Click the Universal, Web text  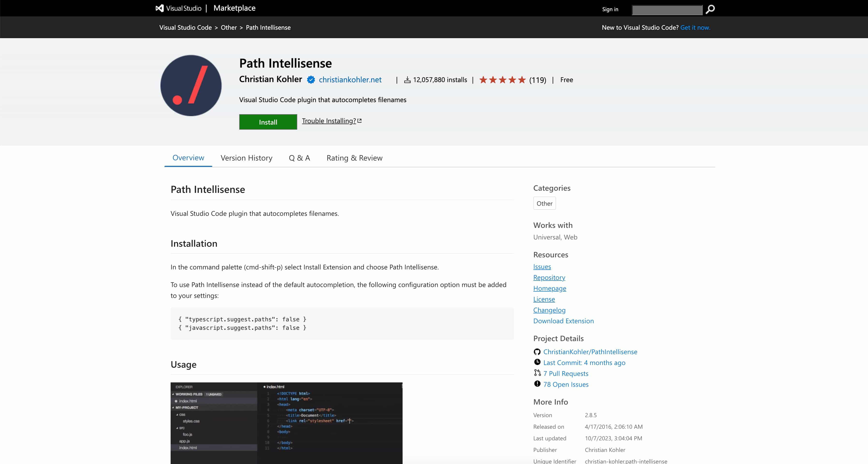pos(555,237)
